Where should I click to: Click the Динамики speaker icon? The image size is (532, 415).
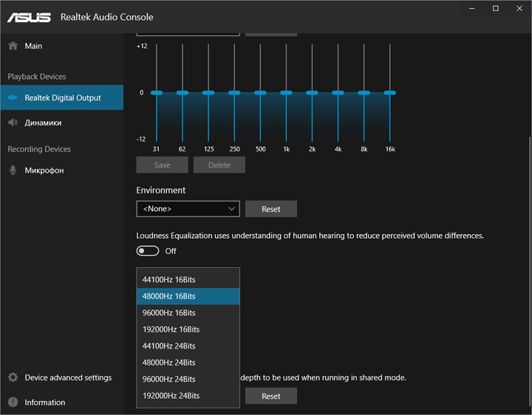(x=13, y=123)
